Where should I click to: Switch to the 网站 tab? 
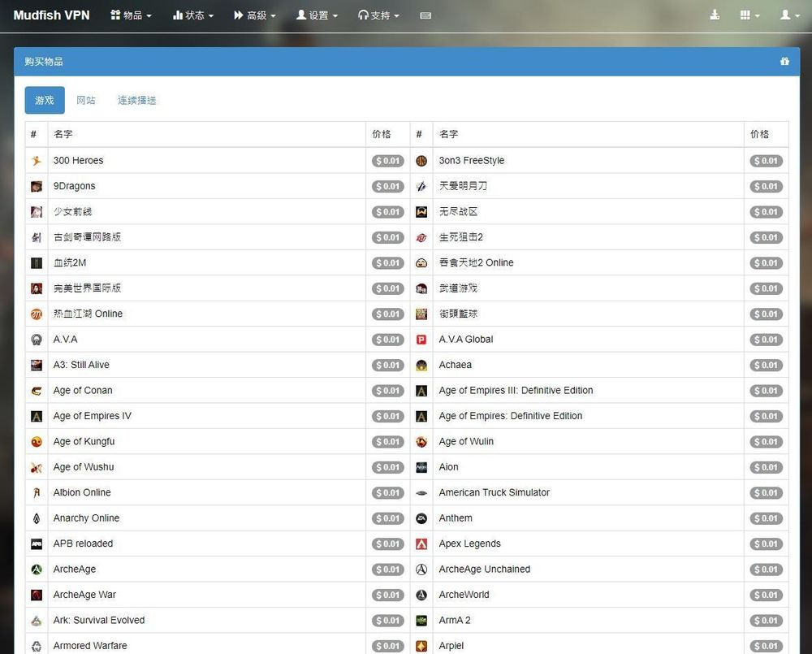tap(86, 101)
